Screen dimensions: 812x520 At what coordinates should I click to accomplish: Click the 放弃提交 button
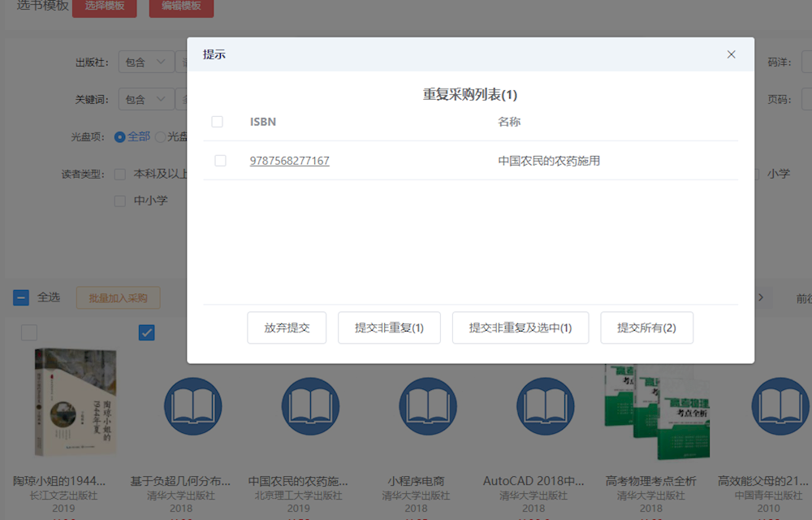(287, 327)
